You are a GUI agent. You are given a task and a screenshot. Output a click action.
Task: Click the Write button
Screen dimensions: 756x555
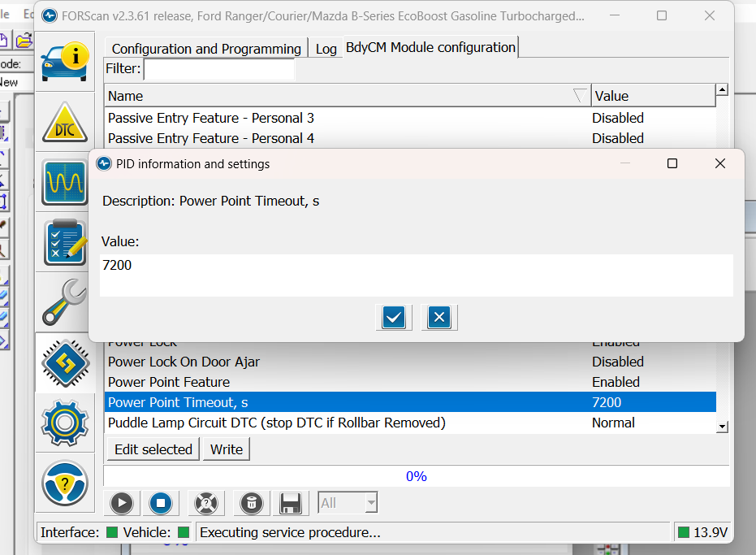tap(227, 449)
